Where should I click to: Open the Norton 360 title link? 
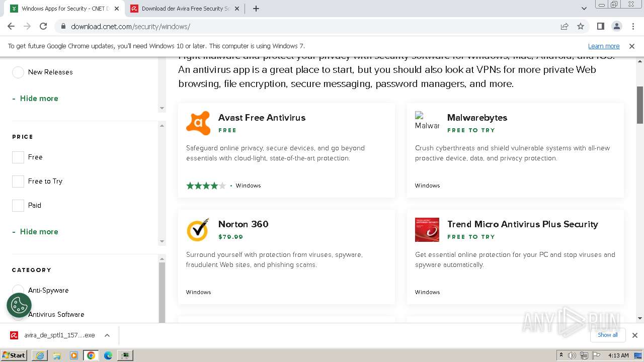(x=243, y=224)
